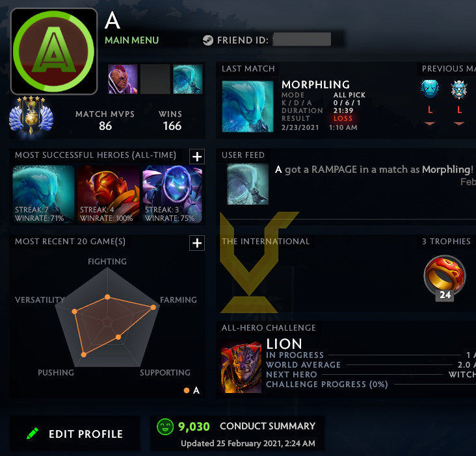Image resolution: width=476 pixels, height=456 pixels.
Task: Click the Edit Profile button
Action: [75, 433]
